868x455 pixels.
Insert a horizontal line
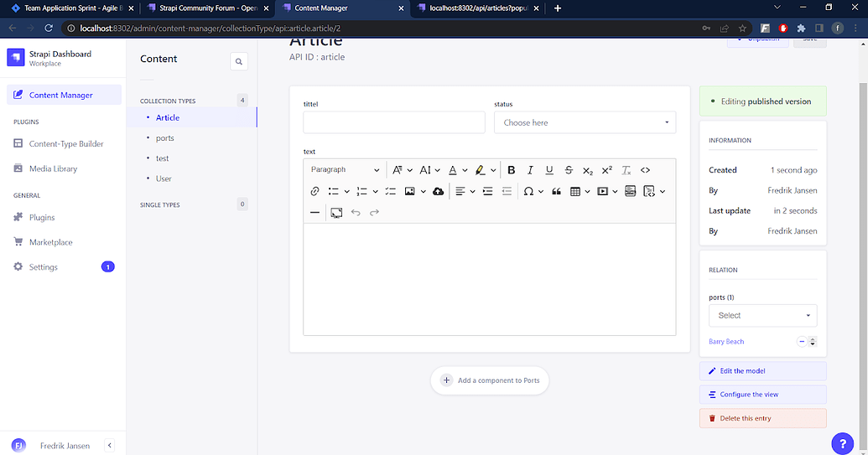pyautogui.click(x=315, y=212)
